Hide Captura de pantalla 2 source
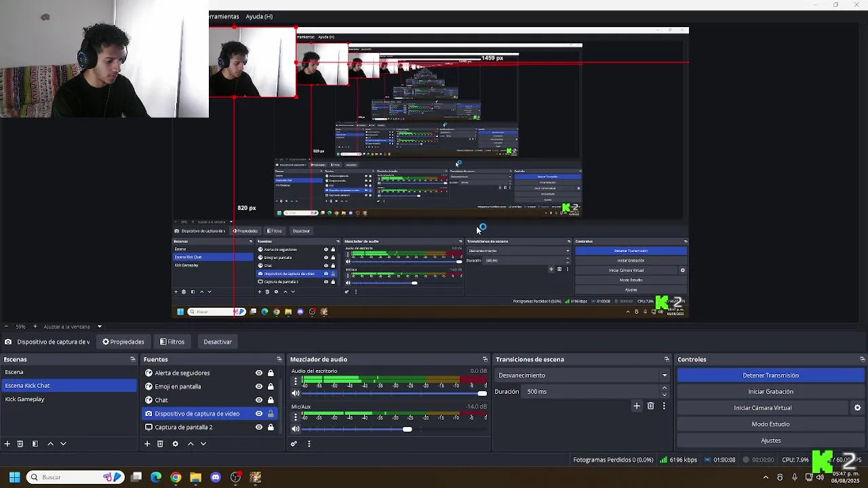868x488 pixels. point(258,427)
